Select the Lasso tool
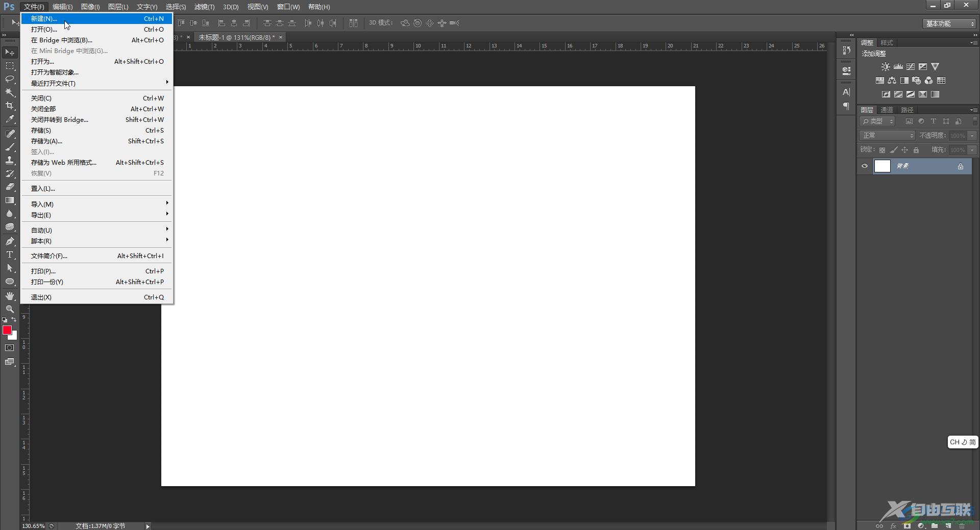 point(10,79)
